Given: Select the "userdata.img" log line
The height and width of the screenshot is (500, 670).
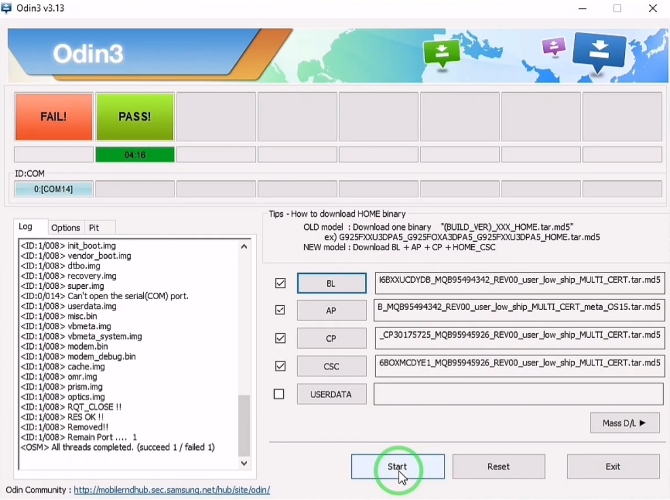Looking at the screenshot, I should click(68, 306).
